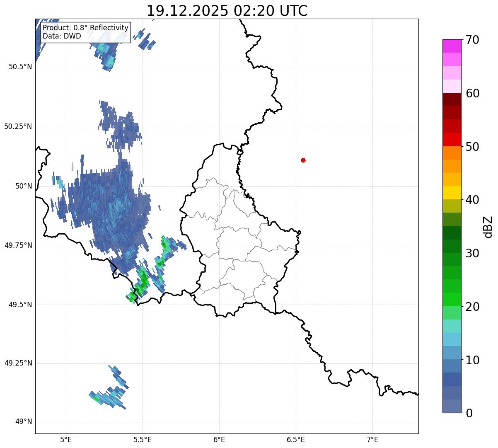Pick the bright green colorbar segment above 20
The width and height of the screenshot is (498, 448).
452,300
